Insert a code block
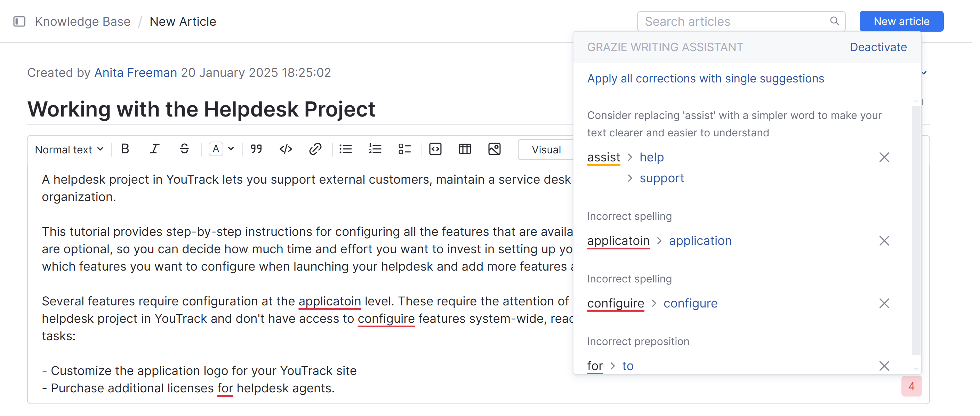 [x=436, y=150]
